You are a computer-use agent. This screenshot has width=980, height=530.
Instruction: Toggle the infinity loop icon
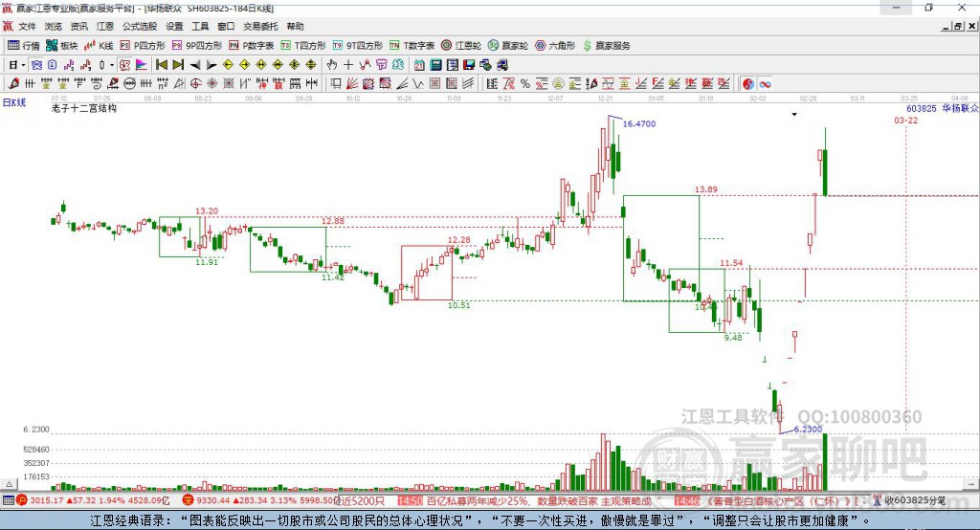click(x=765, y=84)
